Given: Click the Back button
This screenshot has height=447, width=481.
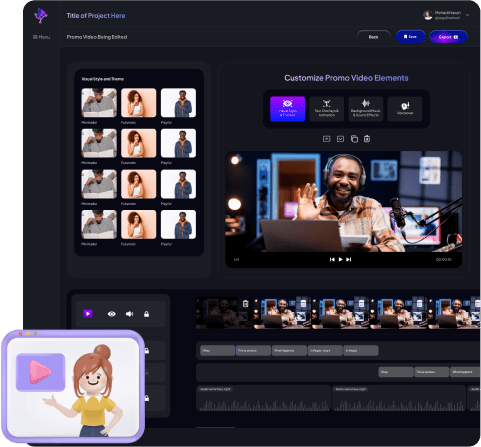Looking at the screenshot, I should point(373,37).
